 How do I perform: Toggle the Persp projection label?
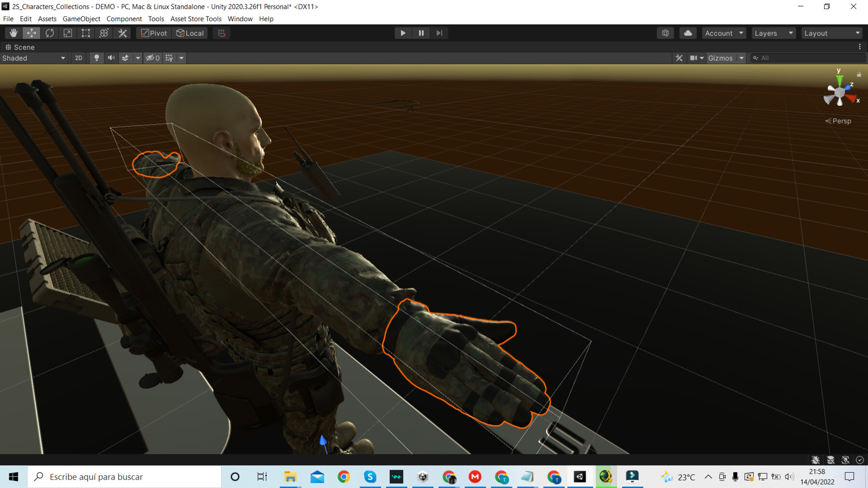click(x=838, y=121)
